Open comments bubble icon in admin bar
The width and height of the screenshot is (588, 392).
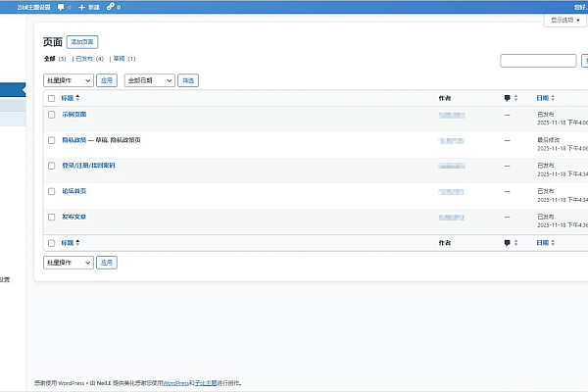pyautogui.click(x=61, y=7)
